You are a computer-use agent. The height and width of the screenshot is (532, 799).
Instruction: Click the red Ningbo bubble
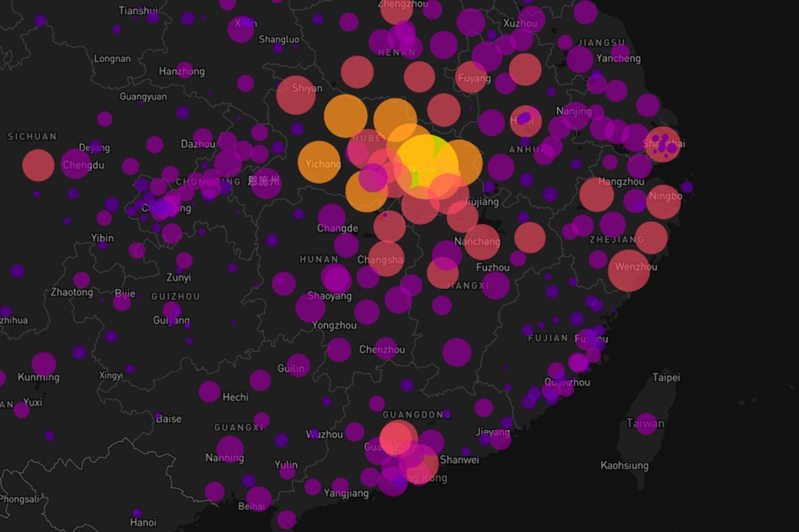(x=664, y=202)
